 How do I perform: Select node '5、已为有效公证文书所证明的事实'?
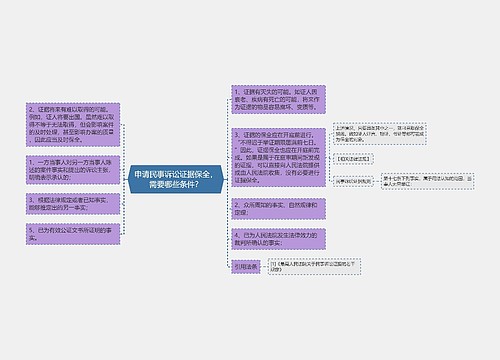73,234
